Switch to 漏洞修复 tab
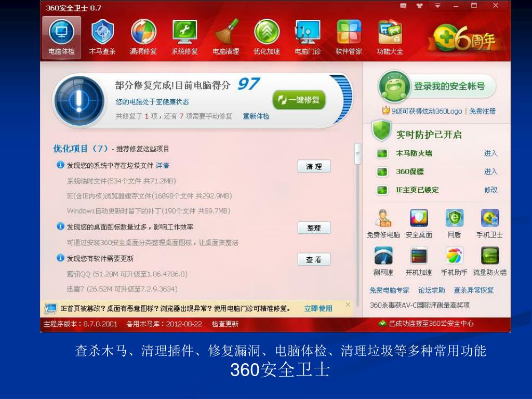This screenshot has width=532, height=399. click(143, 37)
